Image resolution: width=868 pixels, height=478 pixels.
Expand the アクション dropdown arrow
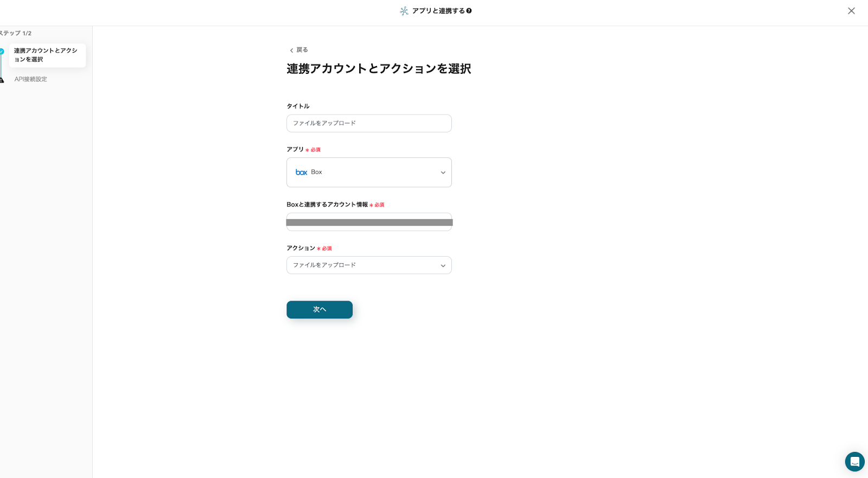[443, 266]
